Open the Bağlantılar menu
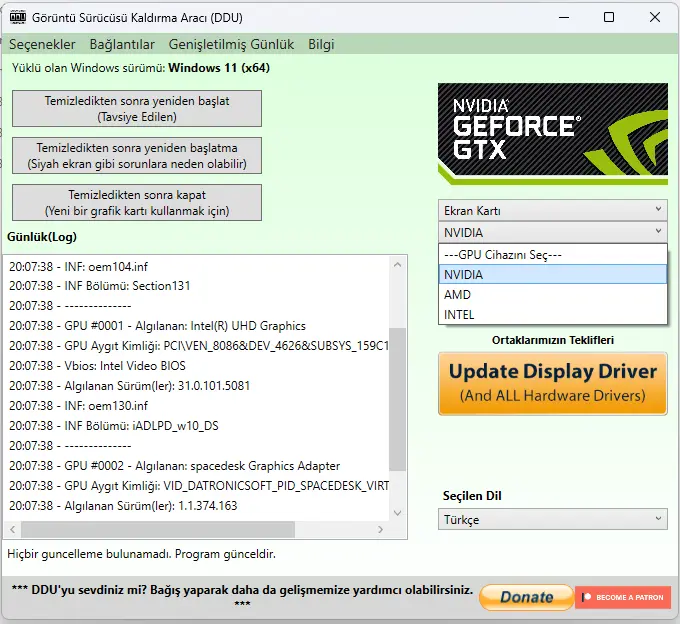 coord(122,44)
